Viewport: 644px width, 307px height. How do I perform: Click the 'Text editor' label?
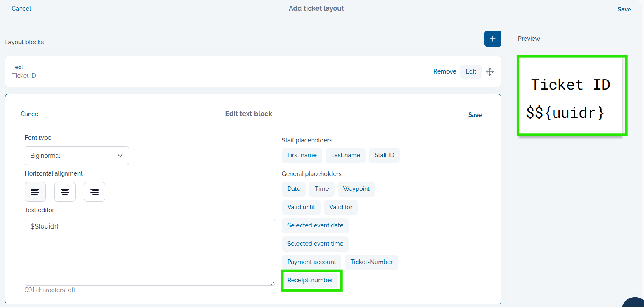39,210
